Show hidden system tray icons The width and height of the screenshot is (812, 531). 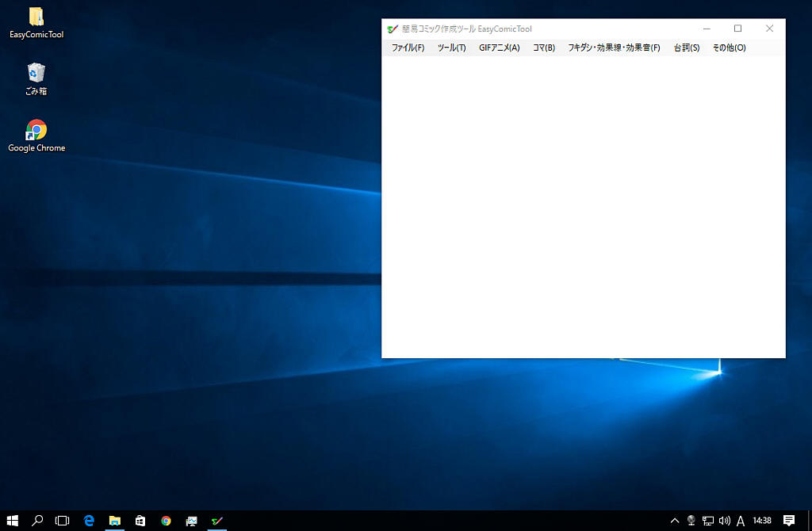(675, 521)
